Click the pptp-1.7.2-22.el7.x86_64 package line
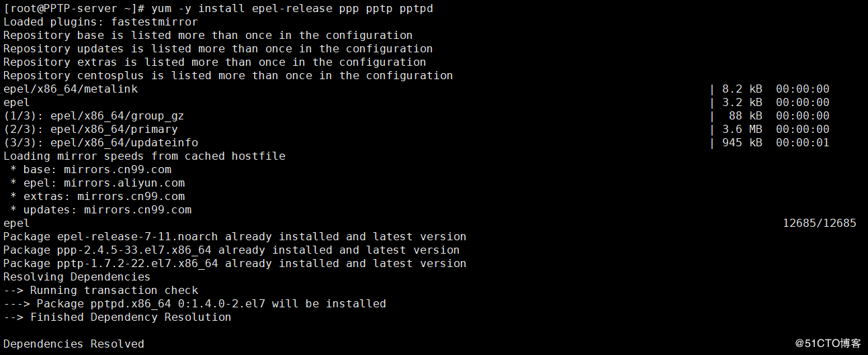Image resolution: width=868 pixels, height=355 pixels. (234, 264)
